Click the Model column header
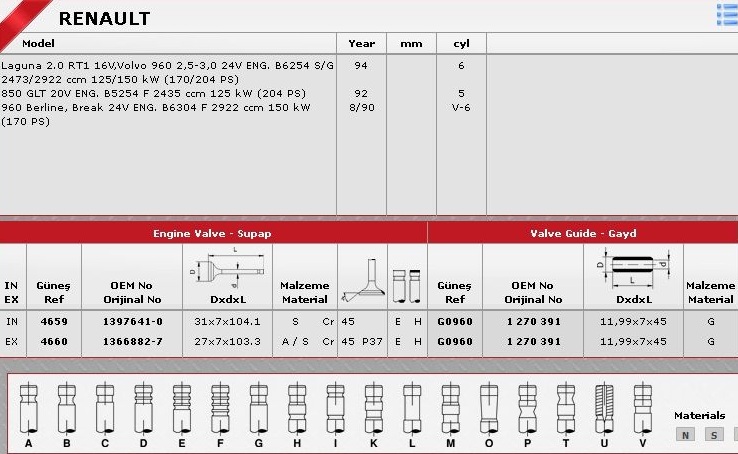 click(38, 44)
